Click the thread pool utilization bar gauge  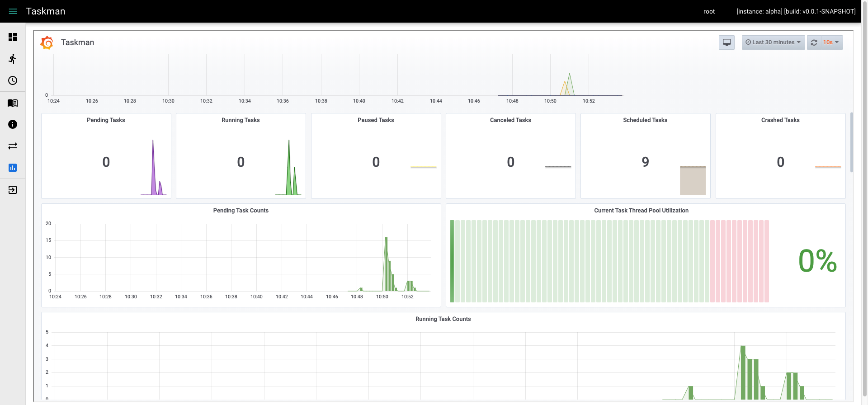pyautogui.click(x=609, y=261)
